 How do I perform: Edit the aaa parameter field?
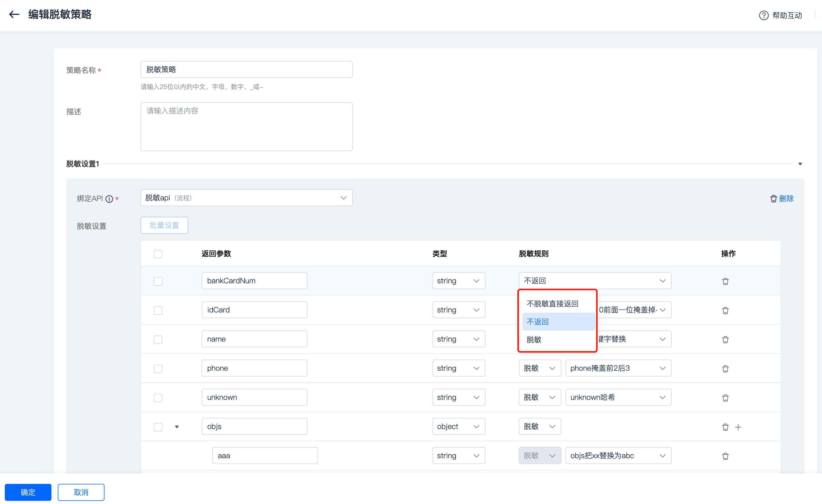265,456
